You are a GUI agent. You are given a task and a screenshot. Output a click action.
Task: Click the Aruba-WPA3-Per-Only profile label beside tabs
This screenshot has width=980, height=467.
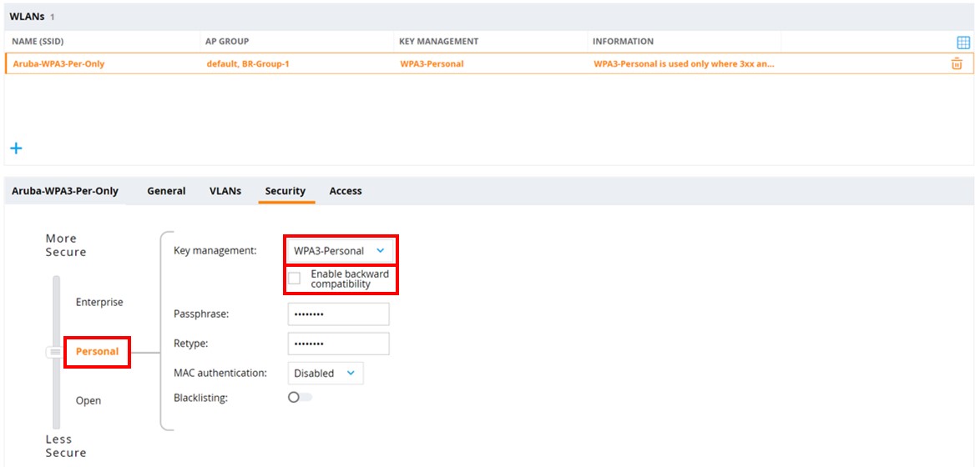[x=65, y=191]
